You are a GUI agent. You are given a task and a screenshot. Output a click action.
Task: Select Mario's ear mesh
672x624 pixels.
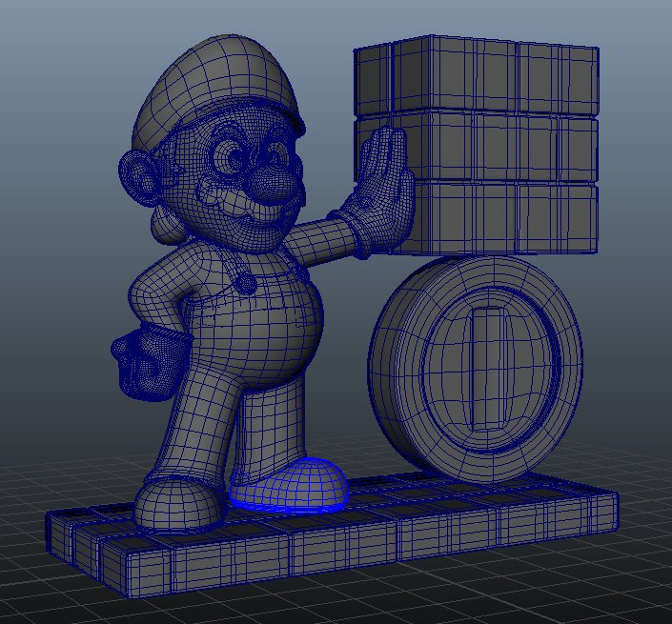tap(138, 178)
